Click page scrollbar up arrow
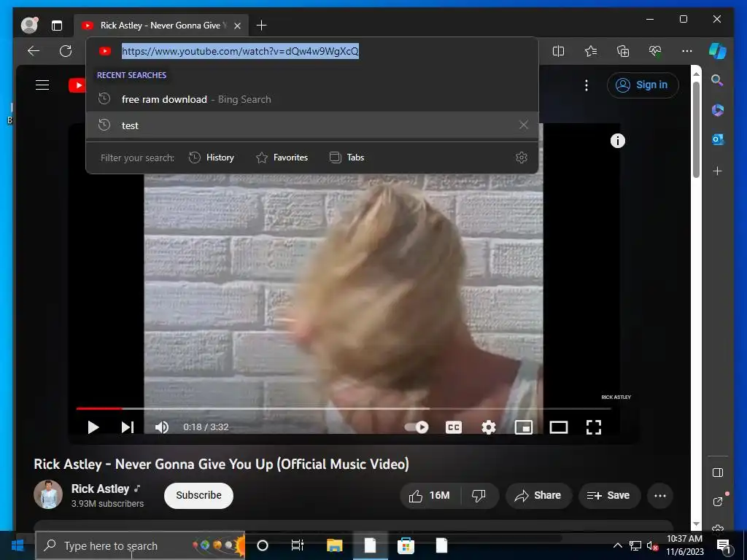Viewport: 747px width, 560px height. click(x=696, y=74)
